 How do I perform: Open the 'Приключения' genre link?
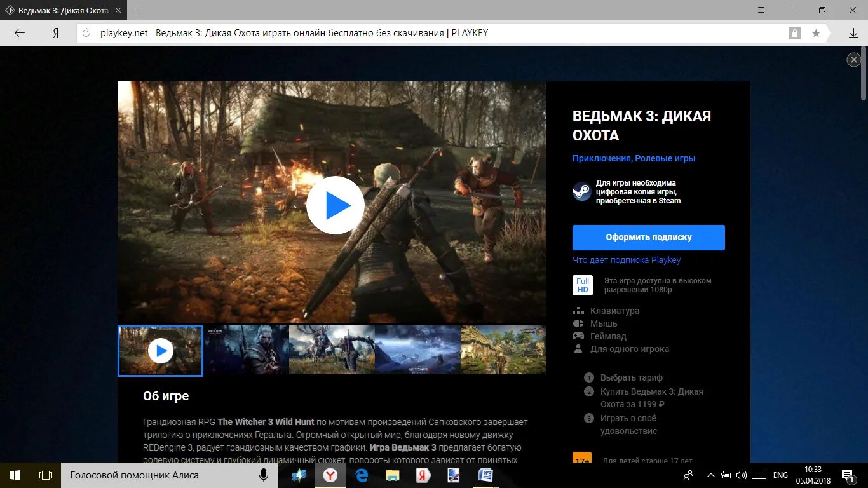601,158
